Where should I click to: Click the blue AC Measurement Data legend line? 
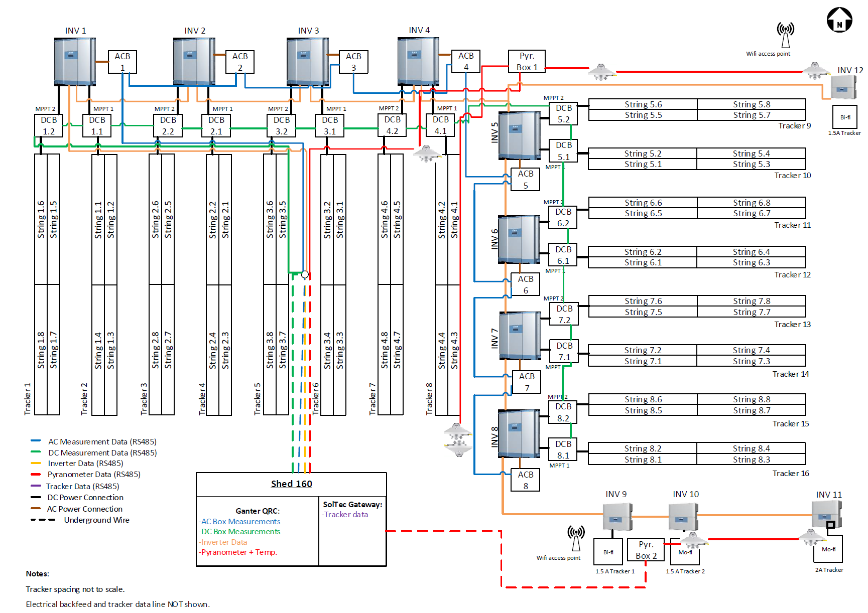click(x=36, y=441)
